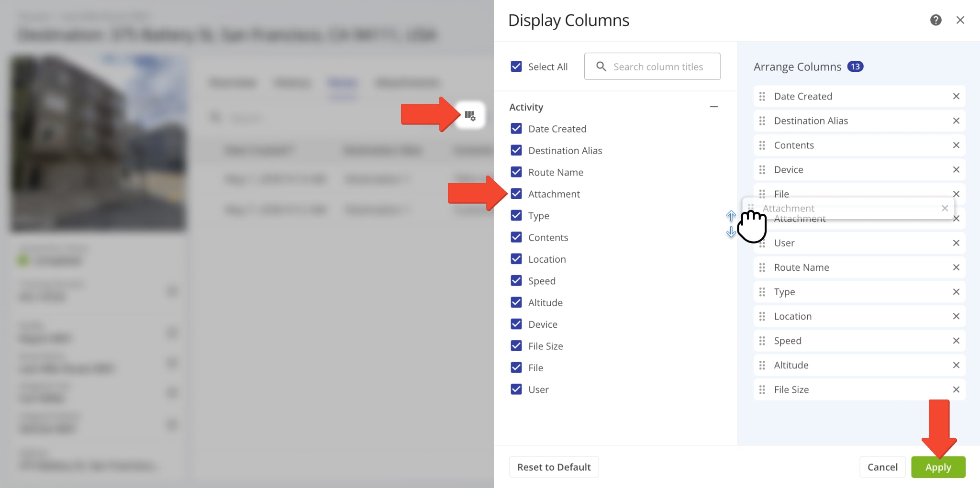The image size is (980, 488).
Task: Remove Route Name from arranged columns
Action: click(956, 267)
